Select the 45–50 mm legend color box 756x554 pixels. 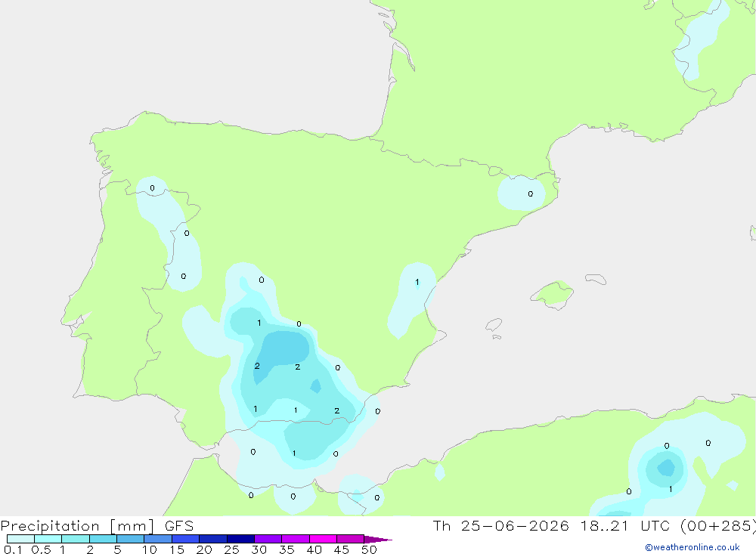point(351,539)
